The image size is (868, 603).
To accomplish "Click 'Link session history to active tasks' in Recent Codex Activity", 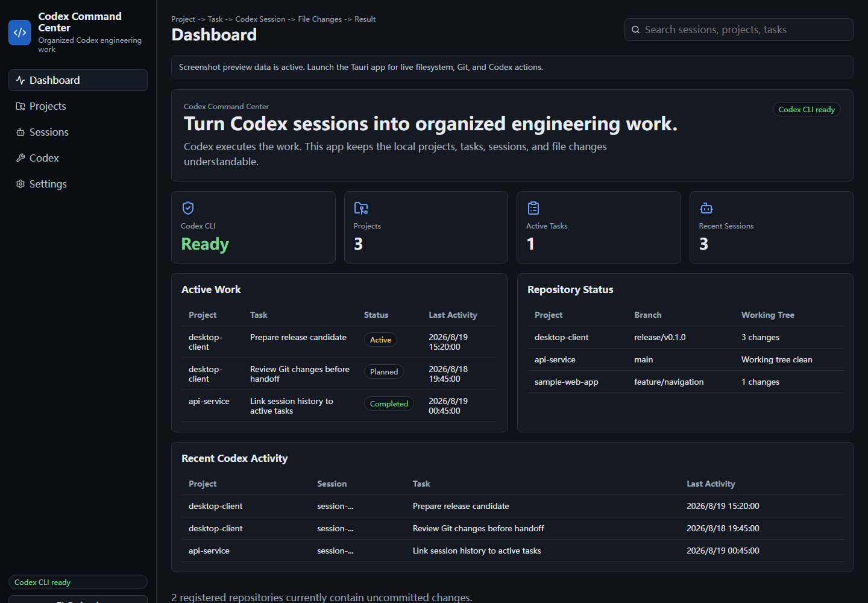I will (x=477, y=551).
